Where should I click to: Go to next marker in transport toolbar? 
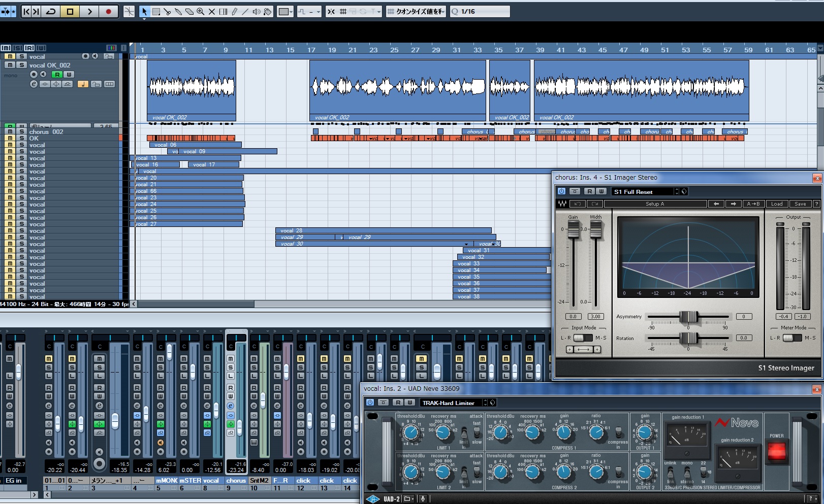(x=36, y=11)
